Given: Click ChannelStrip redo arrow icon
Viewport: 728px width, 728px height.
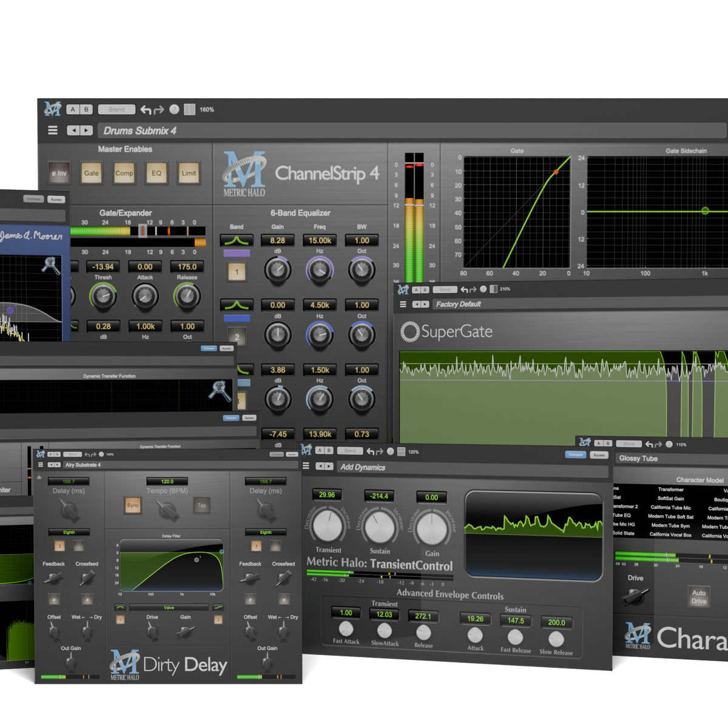Looking at the screenshot, I should 159,110.
